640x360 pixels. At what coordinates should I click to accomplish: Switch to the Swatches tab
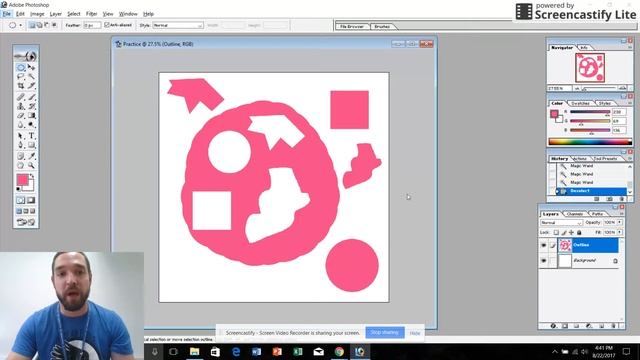pos(580,103)
